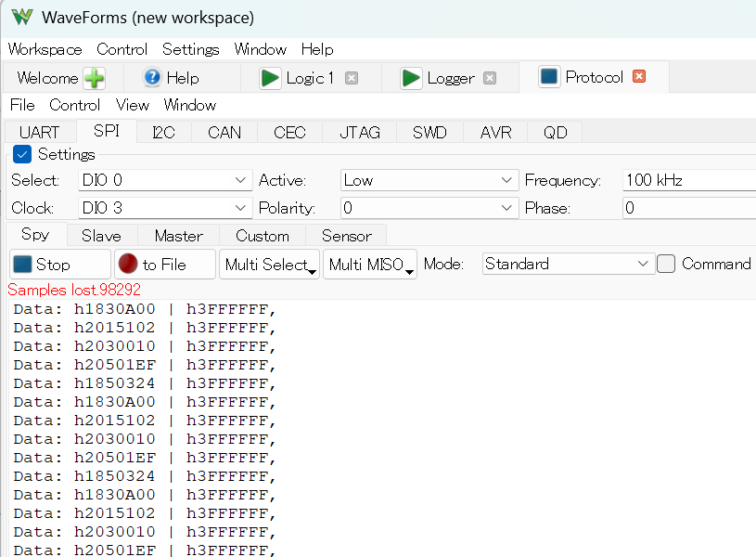The height and width of the screenshot is (557, 756).
Task: Open the Mode Standard dropdown
Action: coord(568,264)
